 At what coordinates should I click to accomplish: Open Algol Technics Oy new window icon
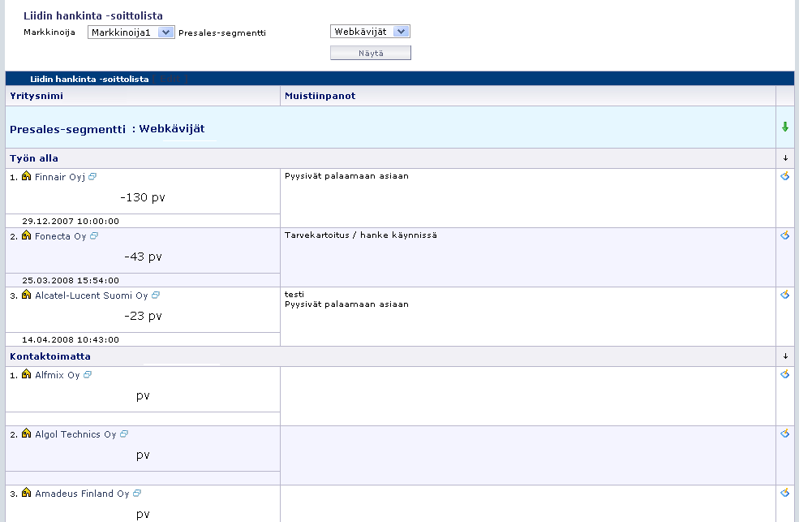point(124,434)
